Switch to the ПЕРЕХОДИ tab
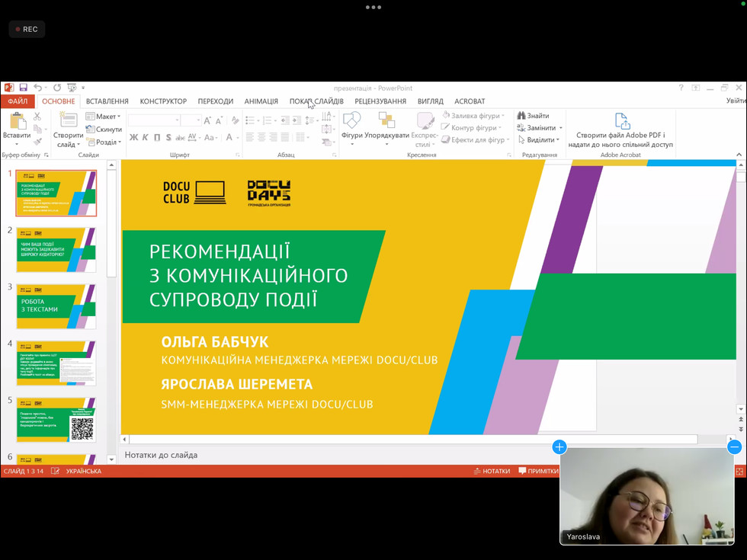This screenshot has height=560, width=747. 215,101
